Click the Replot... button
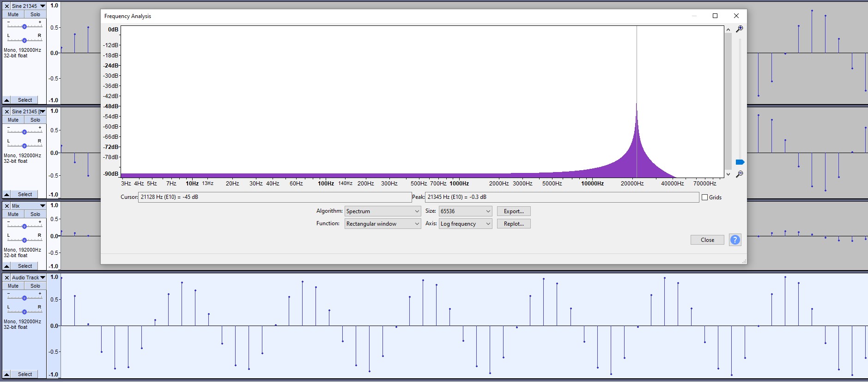Image resolution: width=868 pixels, height=382 pixels. (514, 224)
